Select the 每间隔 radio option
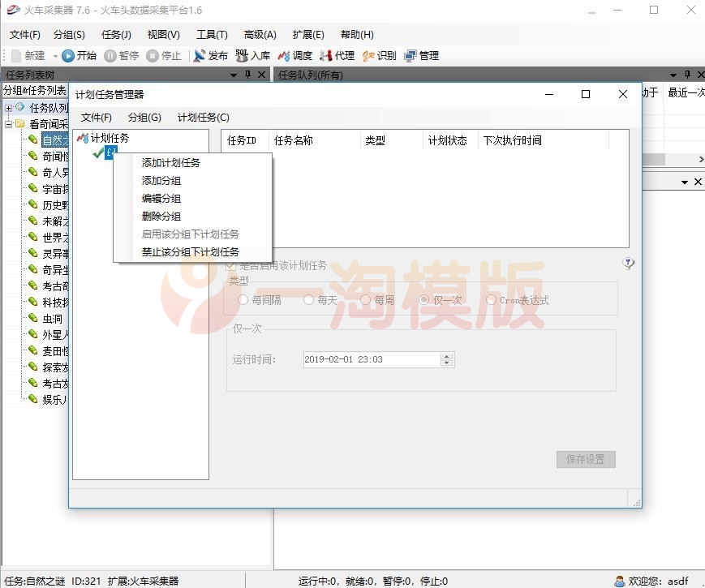The width and height of the screenshot is (705, 588). point(243,300)
